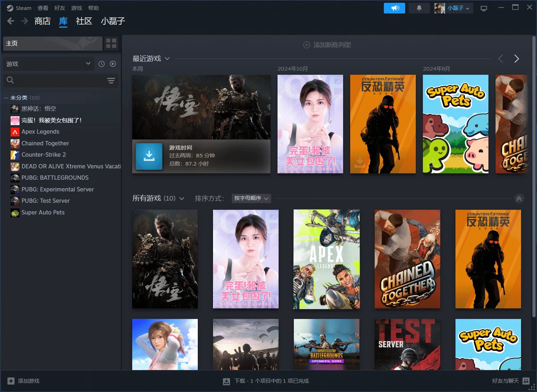Open the Steam menu
Viewport: 537px width, 392px height.
point(23,8)
